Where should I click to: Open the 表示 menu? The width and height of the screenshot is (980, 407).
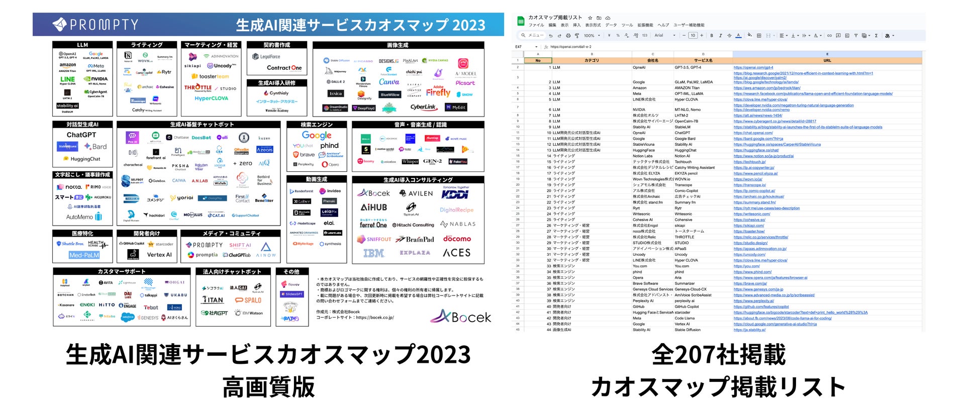coord(564,25)
